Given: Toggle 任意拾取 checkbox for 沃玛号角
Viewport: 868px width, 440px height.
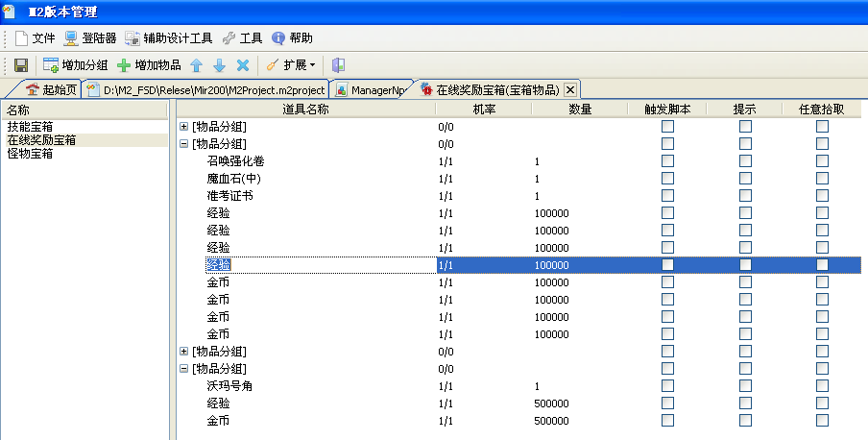Looking at the screenshot, I should (x=822, y=385).
